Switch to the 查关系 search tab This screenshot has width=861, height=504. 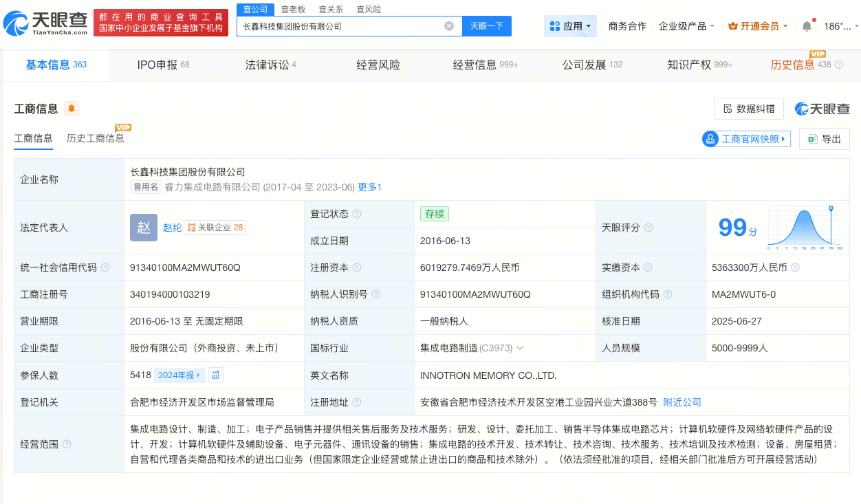tap(331, 9)
